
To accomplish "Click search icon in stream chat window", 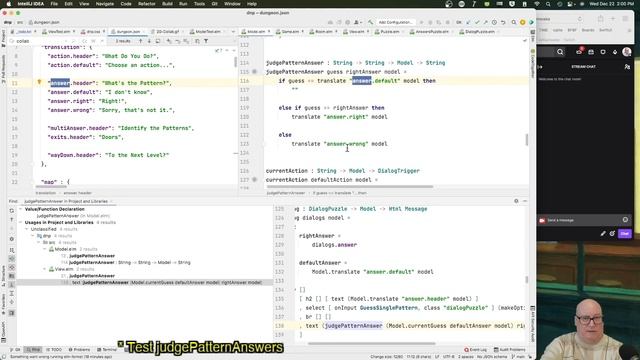I will [560, 52].
